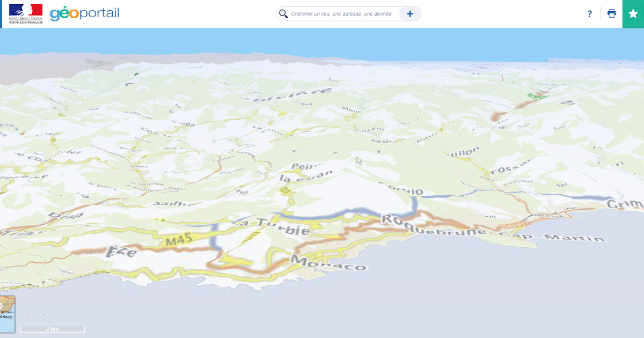Click the printer icon to print the map
The width and height of the screenshot is (644, 338).
click(x=612, y=14)
